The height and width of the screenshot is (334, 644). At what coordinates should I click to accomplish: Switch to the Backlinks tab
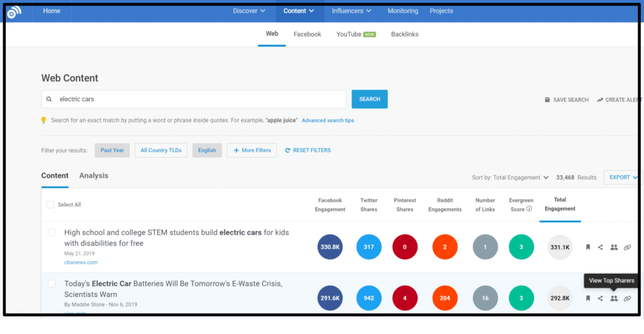(404, 34)
